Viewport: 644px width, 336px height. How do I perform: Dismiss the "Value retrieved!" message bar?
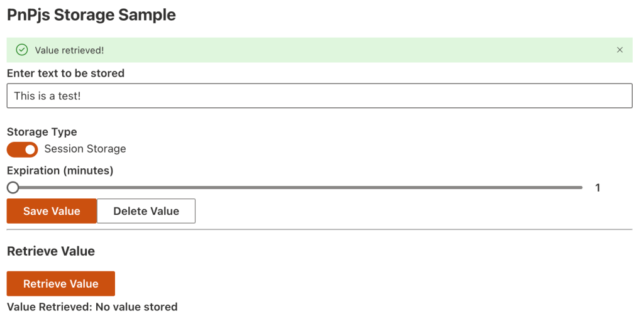(619, 50)
